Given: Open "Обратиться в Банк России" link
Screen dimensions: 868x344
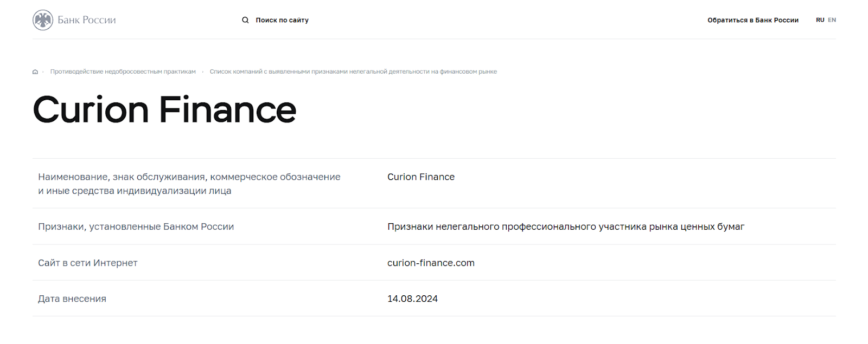Looking at the screenshot, I should (x=753, y=20).
